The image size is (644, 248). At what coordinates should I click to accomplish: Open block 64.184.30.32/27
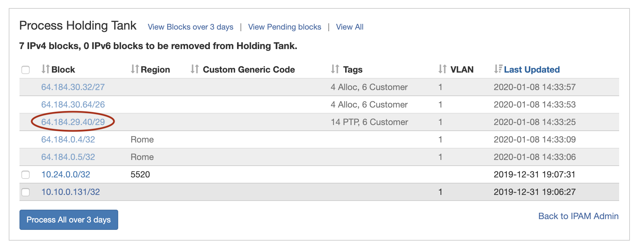[x=73, y=87]
